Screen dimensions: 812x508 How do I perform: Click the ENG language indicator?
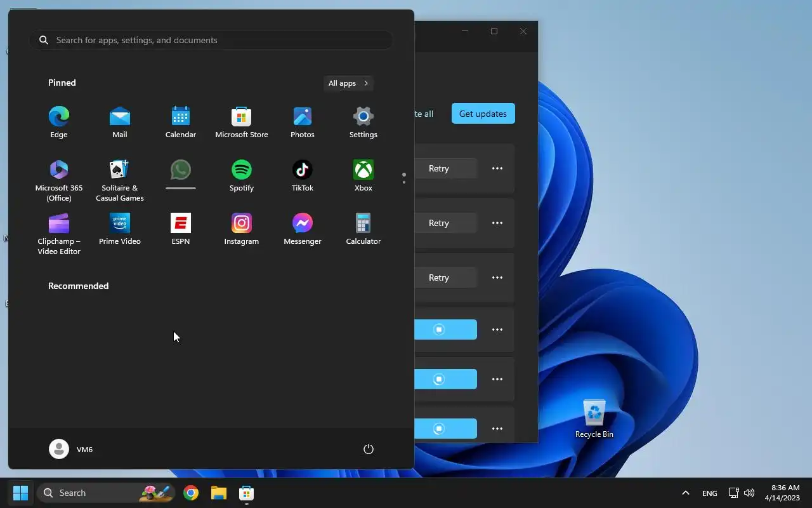[710, 493]
